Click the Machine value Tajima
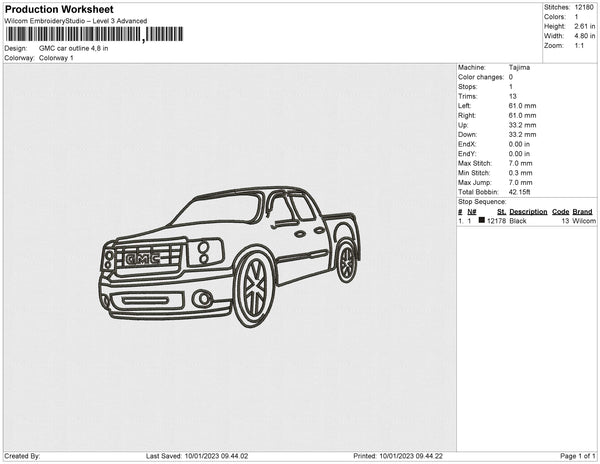The image size is (600, 464). coord(520,68)
